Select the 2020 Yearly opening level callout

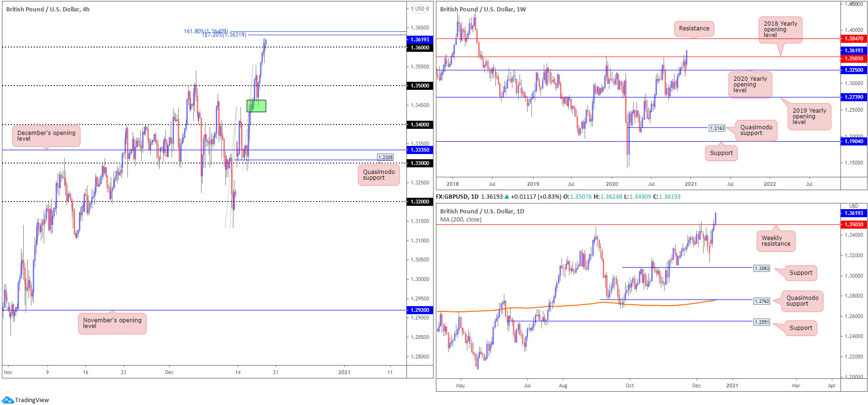(750, 85)
